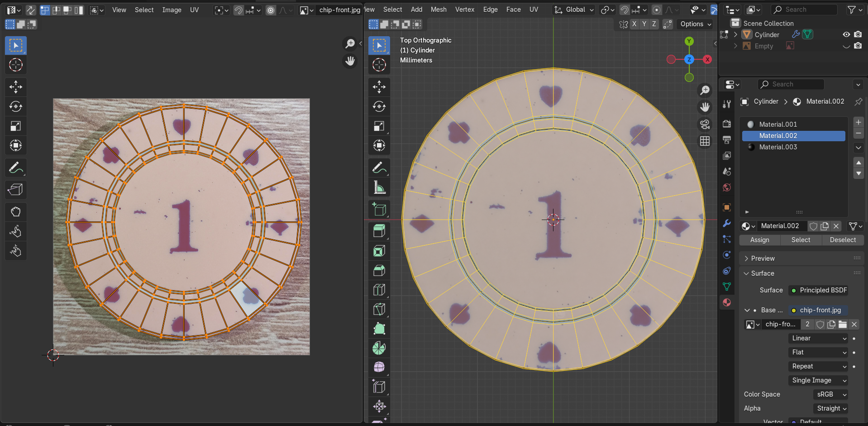Click the Assign material button
Screen dimensions: 868x426
[x=759, y=240]
